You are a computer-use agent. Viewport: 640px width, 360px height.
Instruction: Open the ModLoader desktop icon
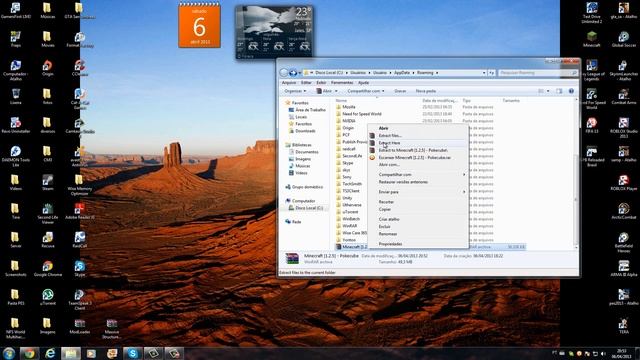tap(80, 326)
